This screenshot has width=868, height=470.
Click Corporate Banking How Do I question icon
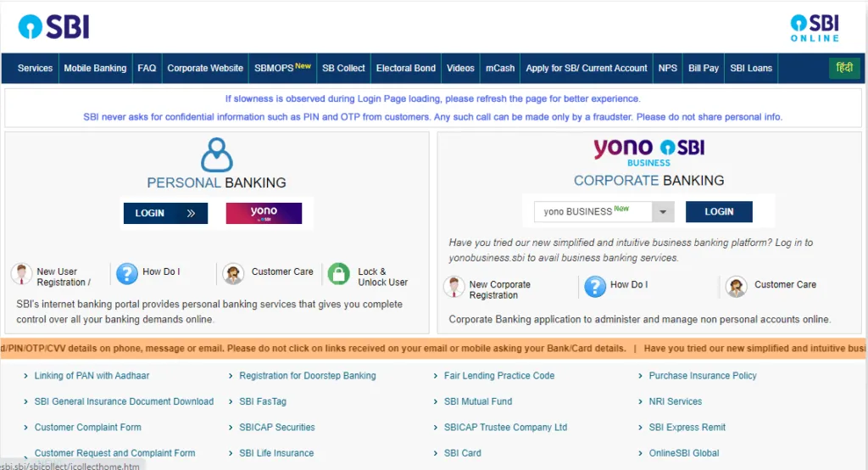[x=595, y=287]
